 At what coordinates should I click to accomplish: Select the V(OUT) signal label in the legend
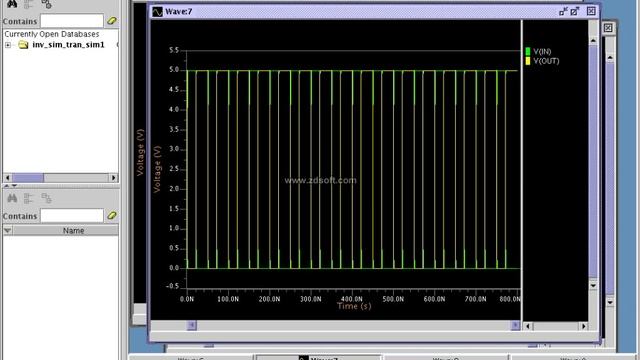pyautogui.click(x=547, y=61)
